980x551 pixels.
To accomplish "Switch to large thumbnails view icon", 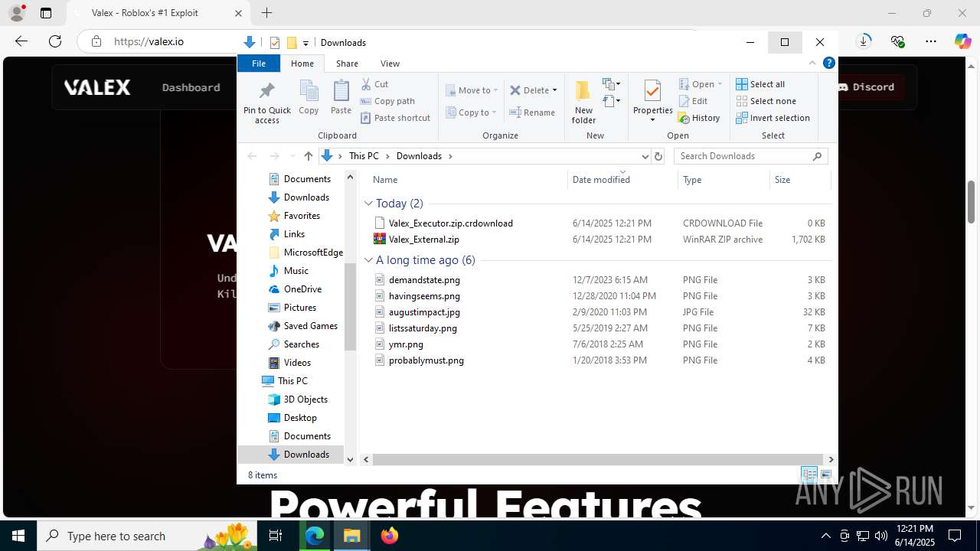I will 826,475.
